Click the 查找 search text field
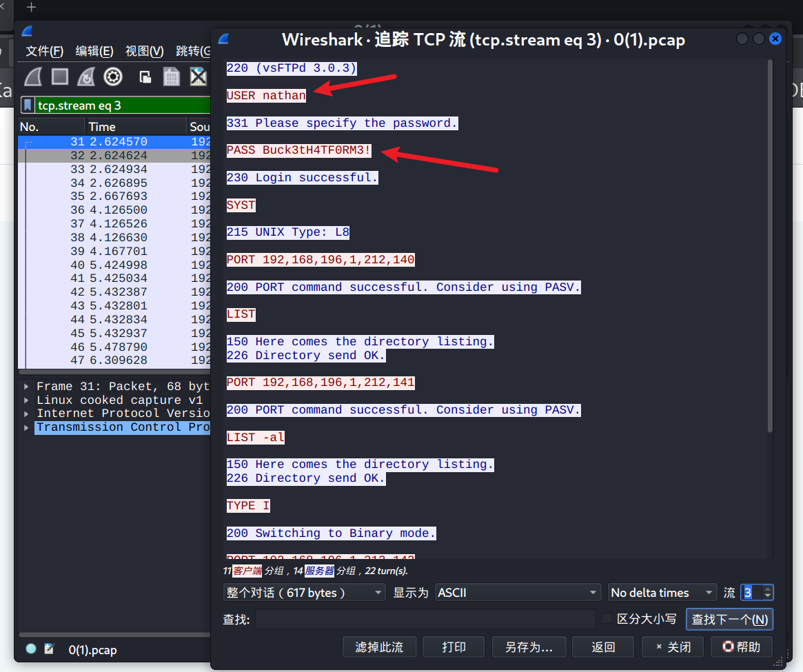This screenshot has width=803, height=672. tap(425, 619)
